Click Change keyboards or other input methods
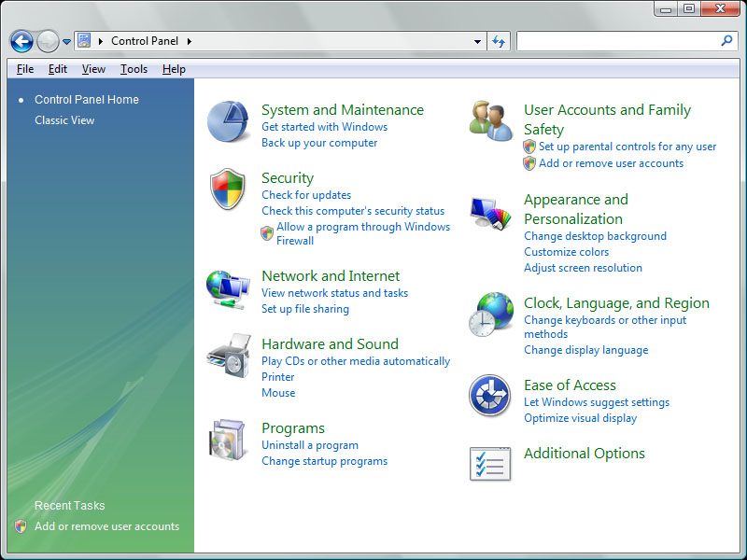 click(605, 328)
